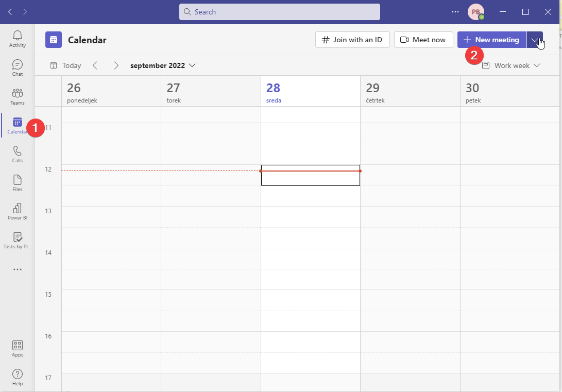Show more apps via sidebar ellipsis
This screenshot has height=392, width=562.
click(18, 269)
